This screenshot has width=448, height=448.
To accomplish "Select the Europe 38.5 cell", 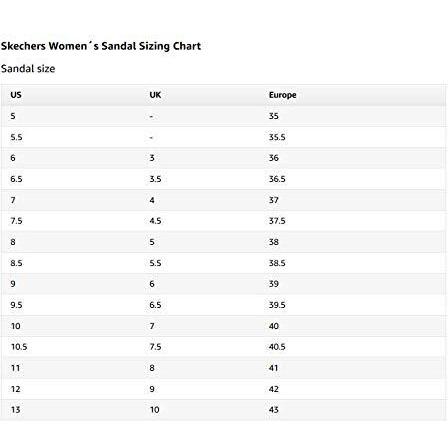I will [x=277, y=263].
